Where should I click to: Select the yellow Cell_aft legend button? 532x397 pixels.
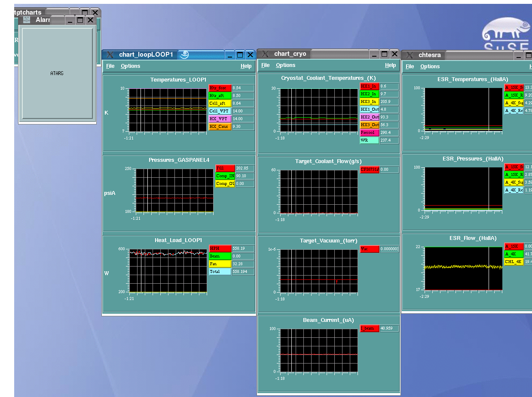pos(220,103)
